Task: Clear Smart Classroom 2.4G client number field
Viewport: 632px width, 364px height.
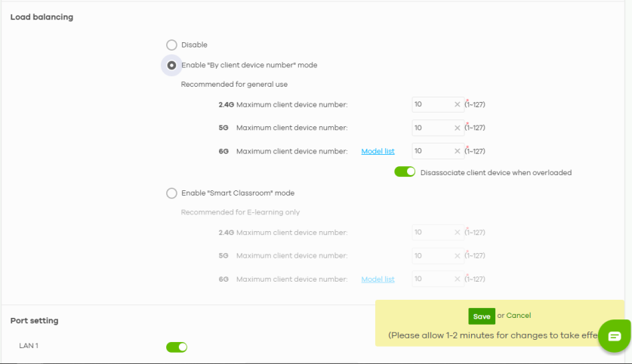Action: point(457,233)
